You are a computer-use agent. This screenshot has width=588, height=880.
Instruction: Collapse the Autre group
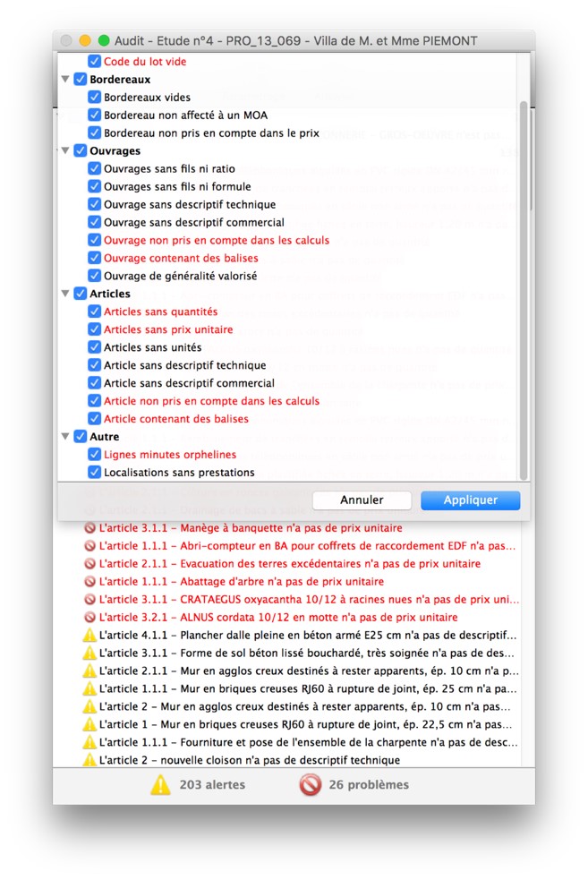[x=65, y=436]
